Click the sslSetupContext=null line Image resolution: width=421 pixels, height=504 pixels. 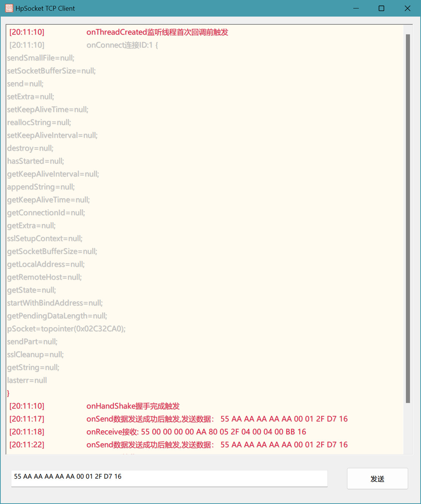(45, 238)
